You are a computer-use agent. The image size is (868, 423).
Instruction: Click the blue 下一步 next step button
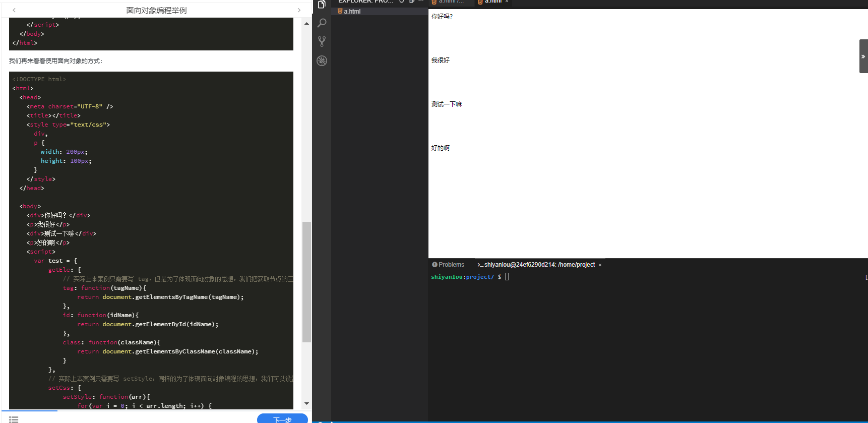[x=282, y=419]
